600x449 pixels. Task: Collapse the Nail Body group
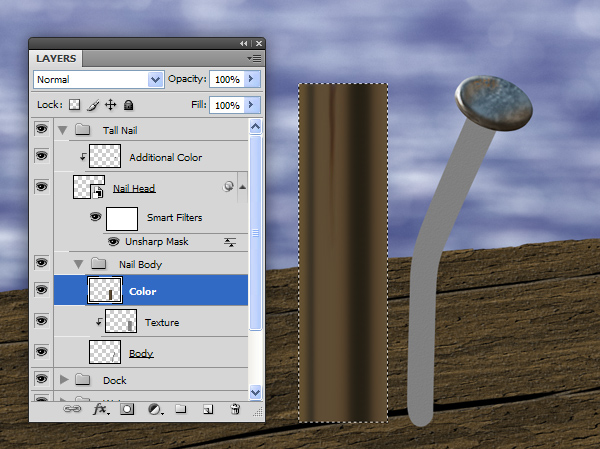tap(78, 264)
